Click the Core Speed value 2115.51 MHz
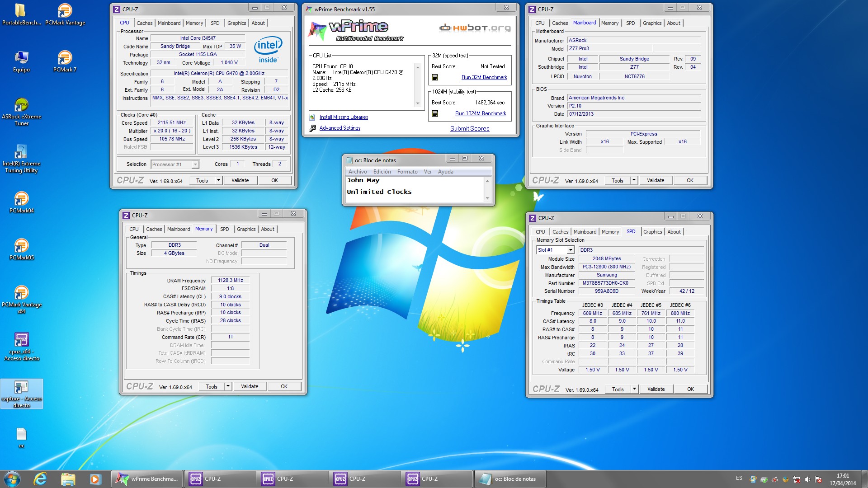Image resolution: width=868 pixels, height=488 pixels. 172,123
